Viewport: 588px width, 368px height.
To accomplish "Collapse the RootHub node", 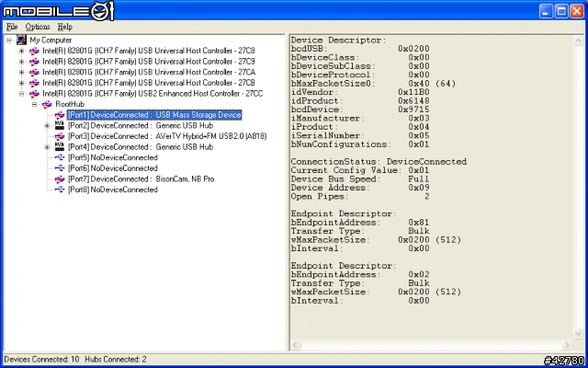I will (x=35, y=104).
